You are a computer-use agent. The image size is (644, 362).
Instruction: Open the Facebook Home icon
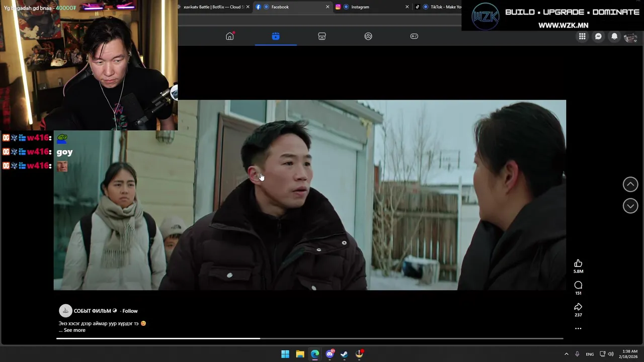point(230,36)
